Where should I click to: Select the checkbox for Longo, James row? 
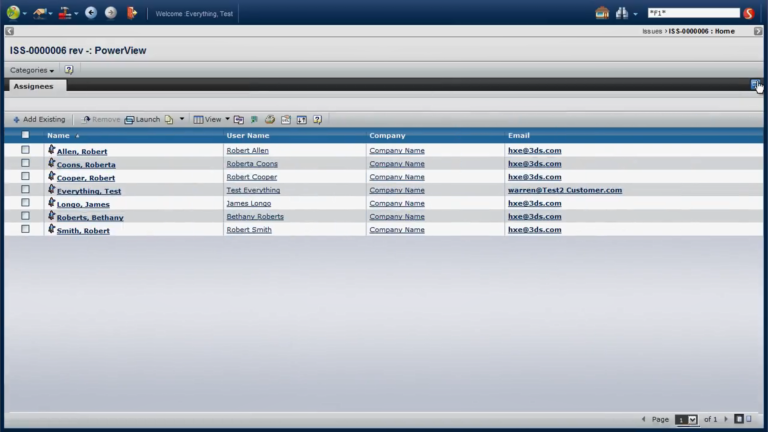click(25, 203)
